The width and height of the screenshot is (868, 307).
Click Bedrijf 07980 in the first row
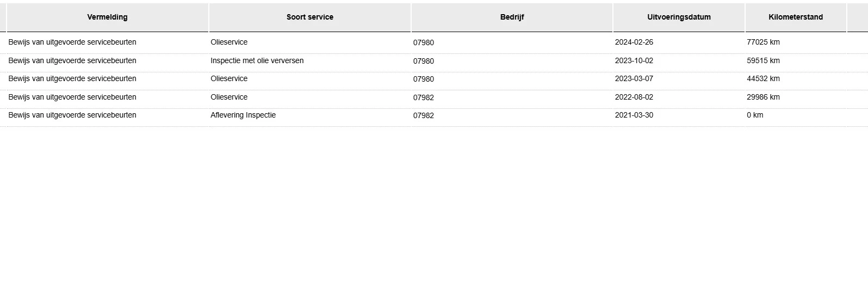coord(423,43)
